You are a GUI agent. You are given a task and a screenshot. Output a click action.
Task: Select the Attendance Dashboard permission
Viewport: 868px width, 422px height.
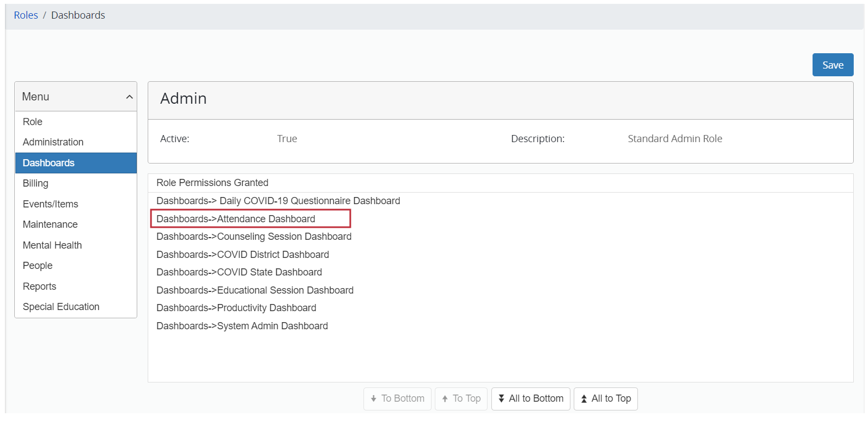236,219
